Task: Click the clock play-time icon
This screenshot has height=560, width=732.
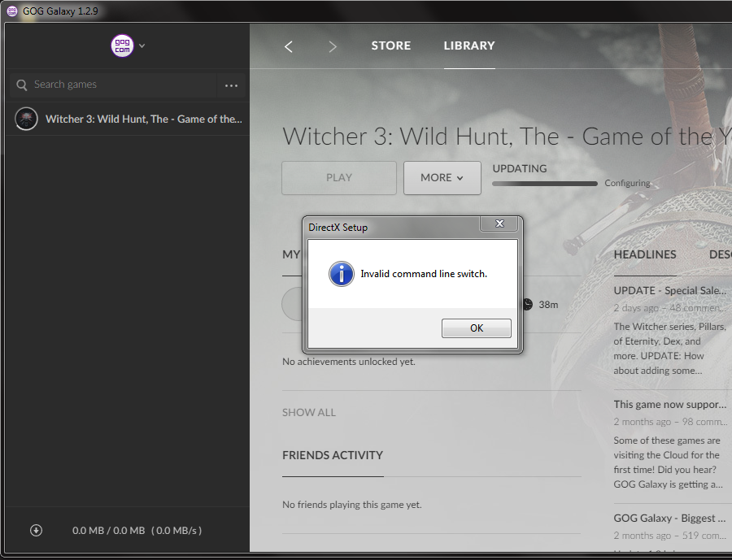Action: (x=528, y=304)
